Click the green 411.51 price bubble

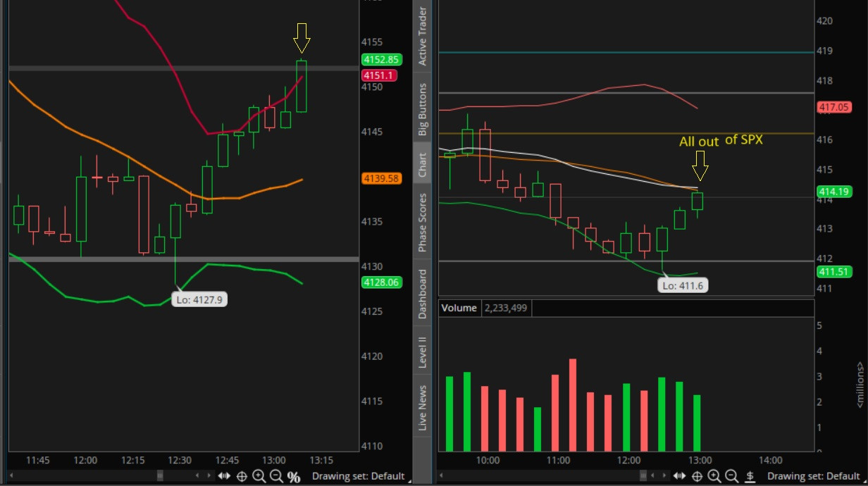(833, 272)
